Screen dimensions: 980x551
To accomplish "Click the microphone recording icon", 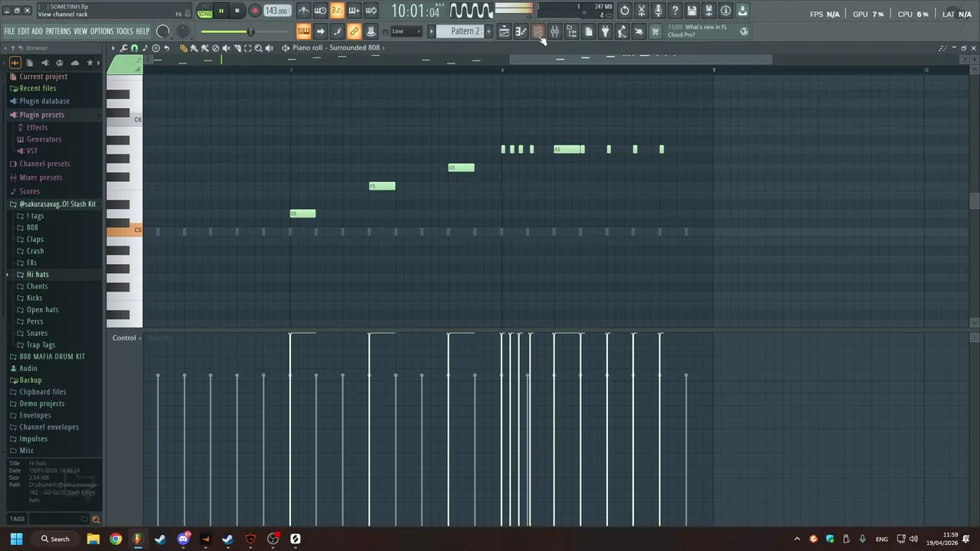I will 658,11.
